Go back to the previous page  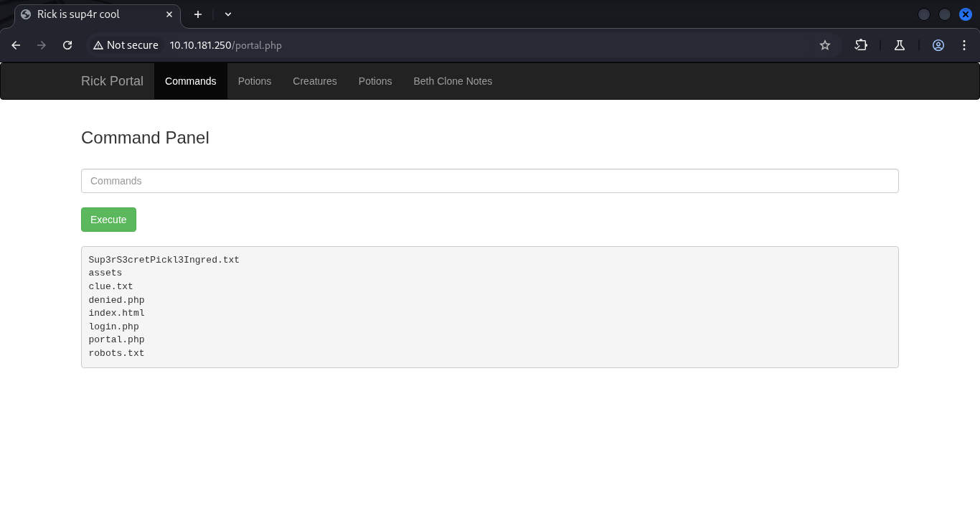pyautogui.click(x=16, y=45)
